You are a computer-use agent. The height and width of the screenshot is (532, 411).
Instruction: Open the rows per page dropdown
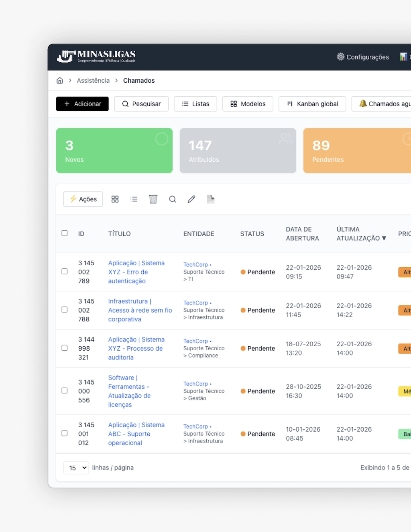coord(76,468)
